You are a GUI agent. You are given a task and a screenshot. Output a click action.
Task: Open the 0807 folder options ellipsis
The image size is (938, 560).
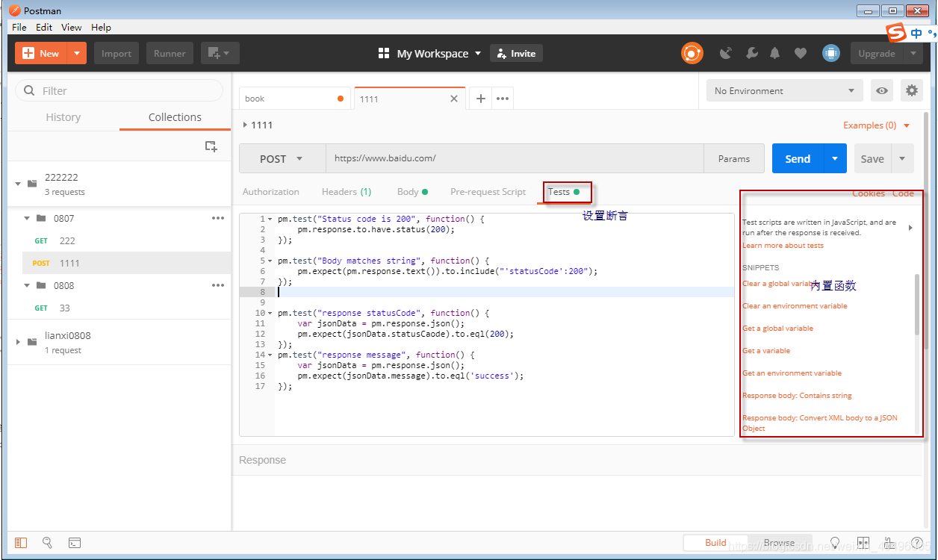point(218,218)
